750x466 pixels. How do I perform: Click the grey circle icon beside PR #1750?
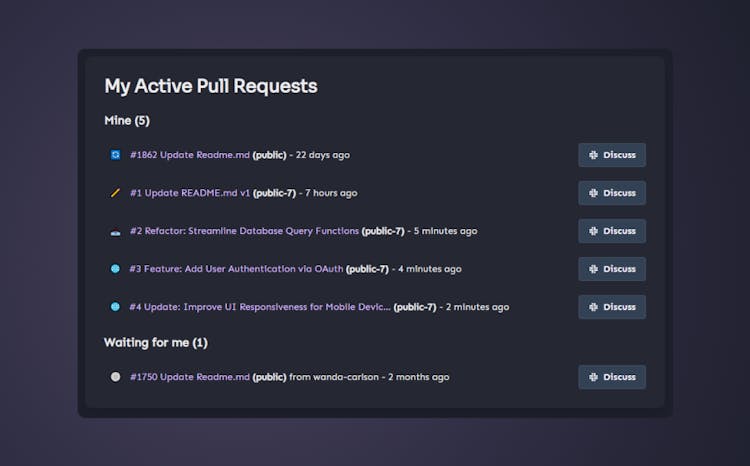(x=115, y=377)
